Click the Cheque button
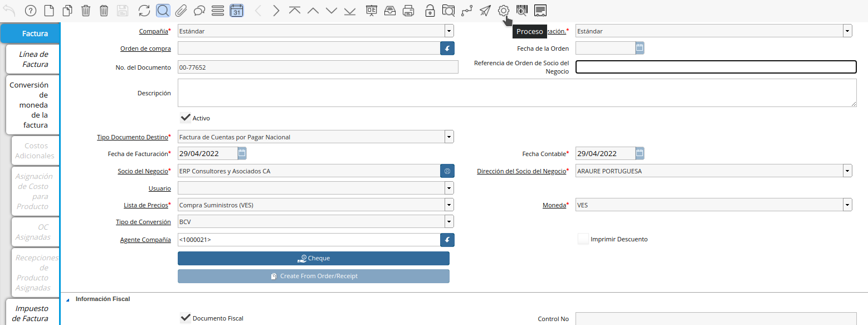 (314, 258)
